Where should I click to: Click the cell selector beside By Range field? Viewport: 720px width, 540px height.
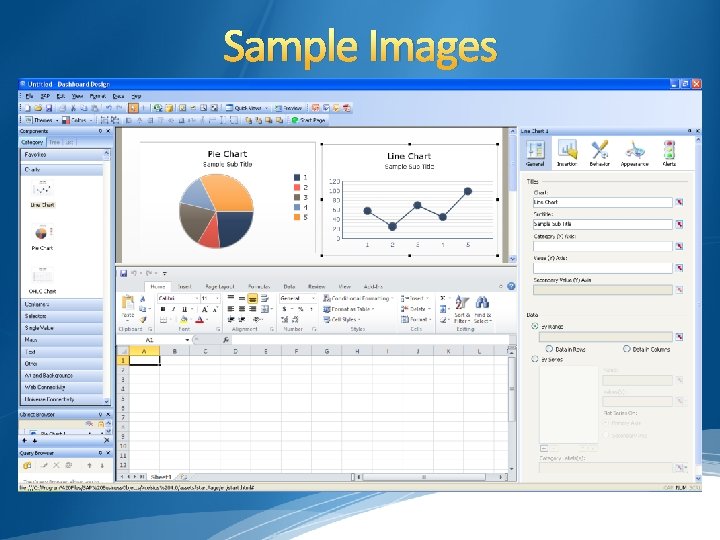(679, 337)
